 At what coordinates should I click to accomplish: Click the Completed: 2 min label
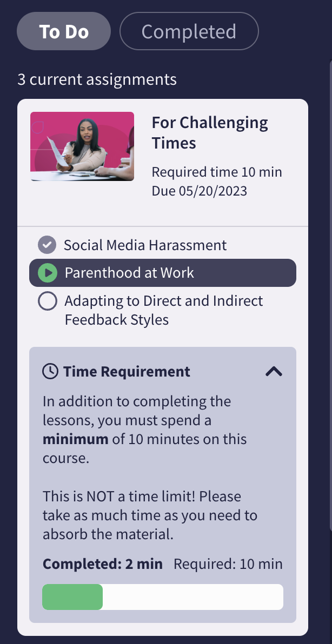(102, 563)
